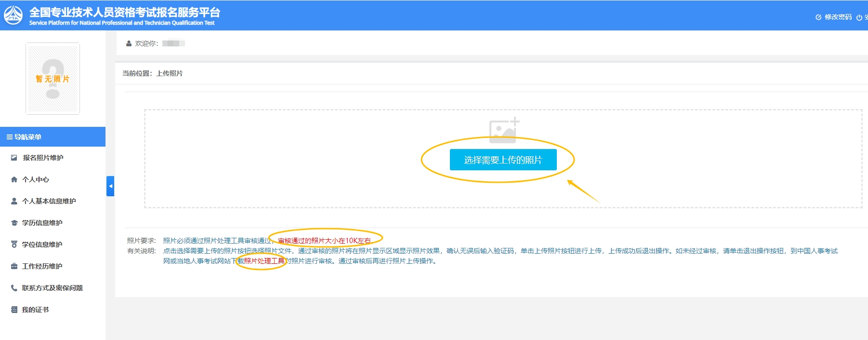
Task: Click the medal icon beside 学位信息维护
Action: point(14,245)
